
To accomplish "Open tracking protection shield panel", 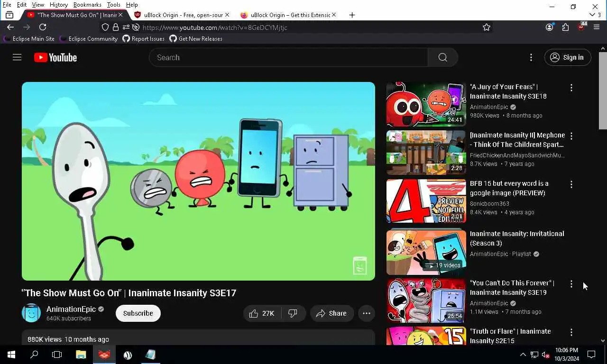I will pyautogui.click(x=105, y=27).
